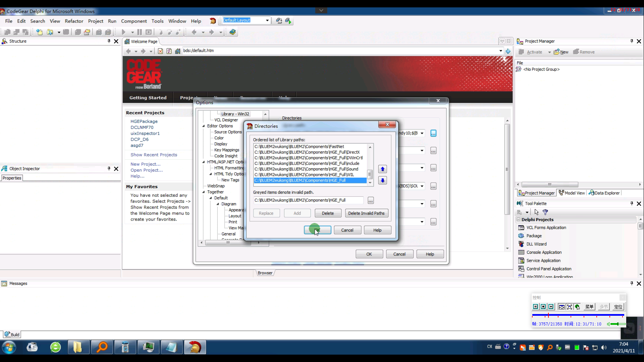
Task: Adjust the green volume slider in recorder
Action: coord(618,324)
